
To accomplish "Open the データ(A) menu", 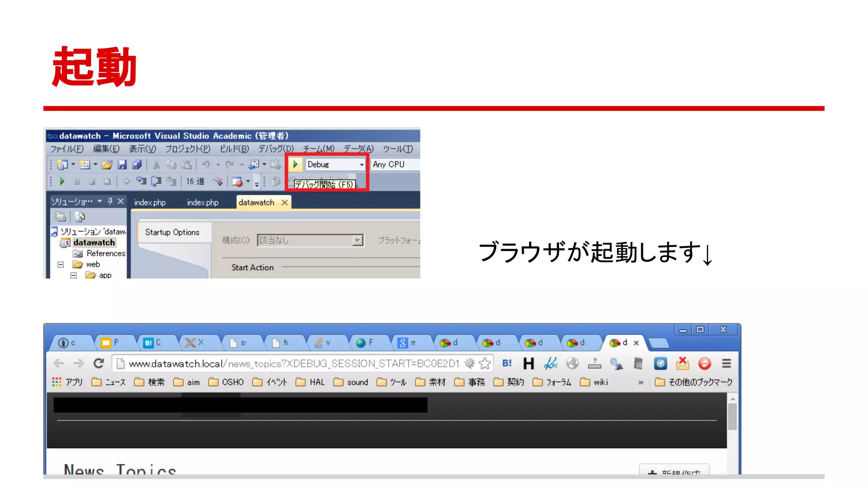I will click(359, 149).
